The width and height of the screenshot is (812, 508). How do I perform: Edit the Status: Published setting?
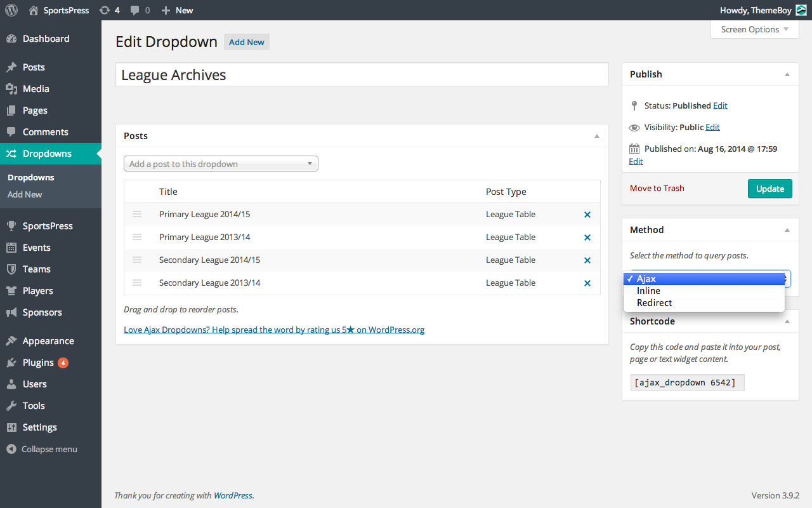click(720, 105)
